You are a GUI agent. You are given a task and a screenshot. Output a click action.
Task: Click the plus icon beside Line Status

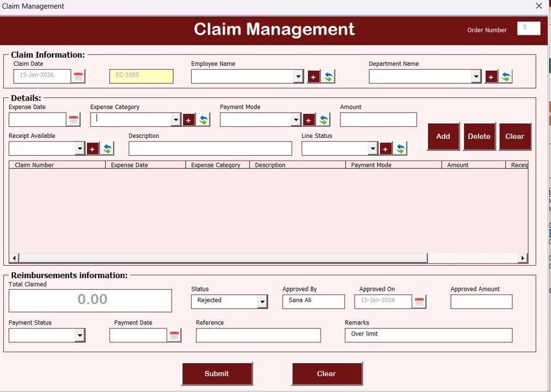(x=386, y=148)
